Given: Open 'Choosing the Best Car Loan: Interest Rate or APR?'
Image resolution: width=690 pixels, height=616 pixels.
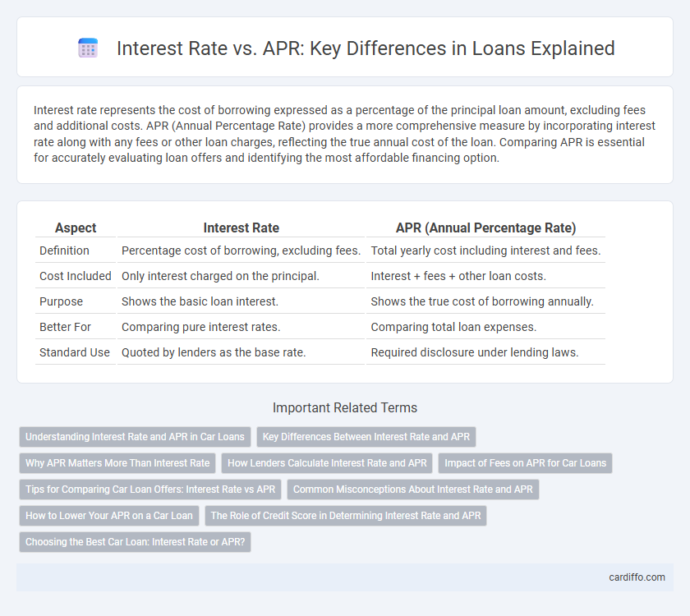Looking at the screenshot, I should point(135,541).
